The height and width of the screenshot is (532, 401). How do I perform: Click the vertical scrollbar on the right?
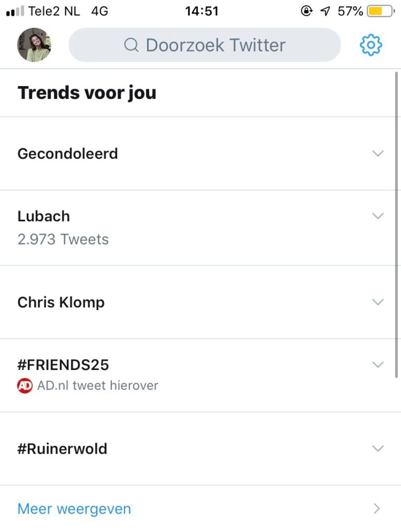click(397, 224)
